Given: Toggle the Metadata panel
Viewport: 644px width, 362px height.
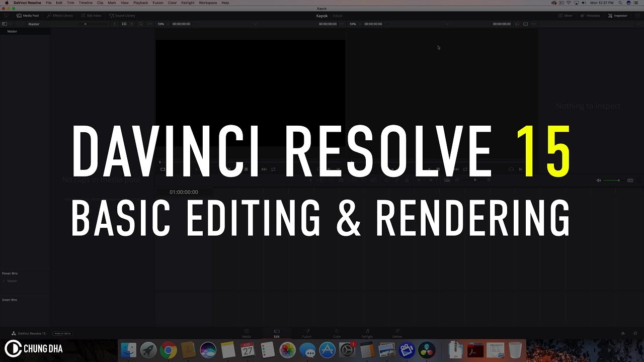Looking at the screenshot, I should (x=590, y=16).
